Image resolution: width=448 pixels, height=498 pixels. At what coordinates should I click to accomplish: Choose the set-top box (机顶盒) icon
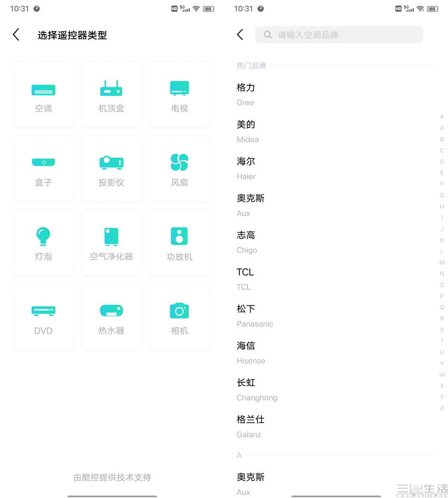pyautogui.click(x=111, y=94)
